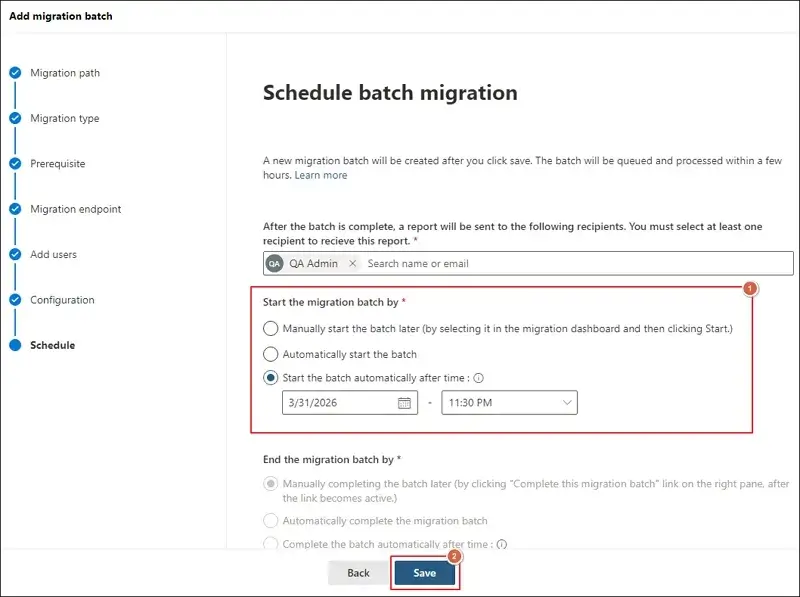
Task: Select 'Manually start the batch later' option
Action: point(270,328)
